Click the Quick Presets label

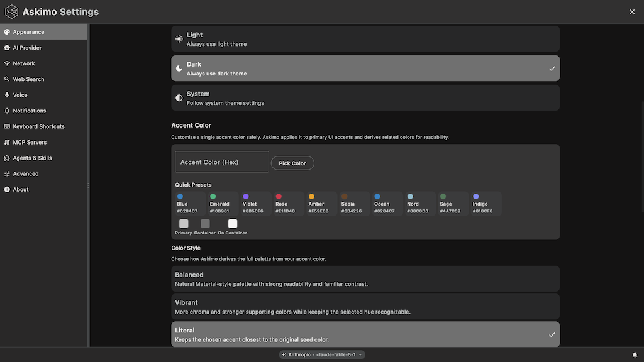coord(193,185)
